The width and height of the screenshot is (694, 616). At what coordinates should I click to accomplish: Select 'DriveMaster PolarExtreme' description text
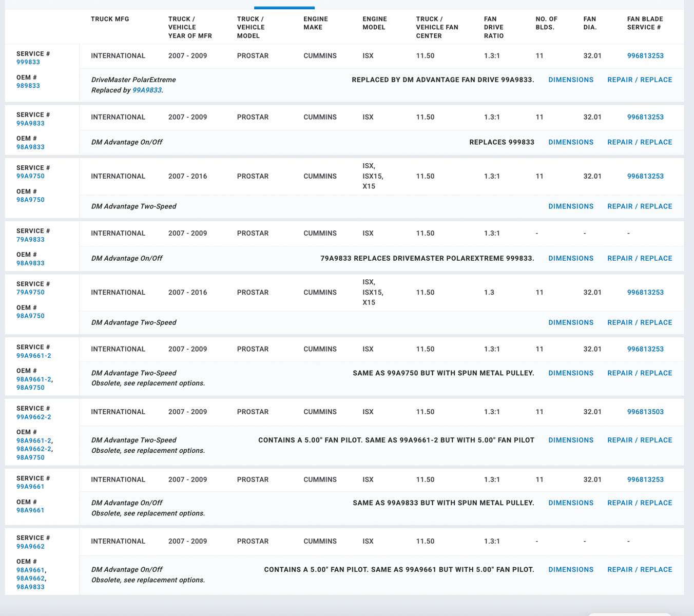point(133,80)
